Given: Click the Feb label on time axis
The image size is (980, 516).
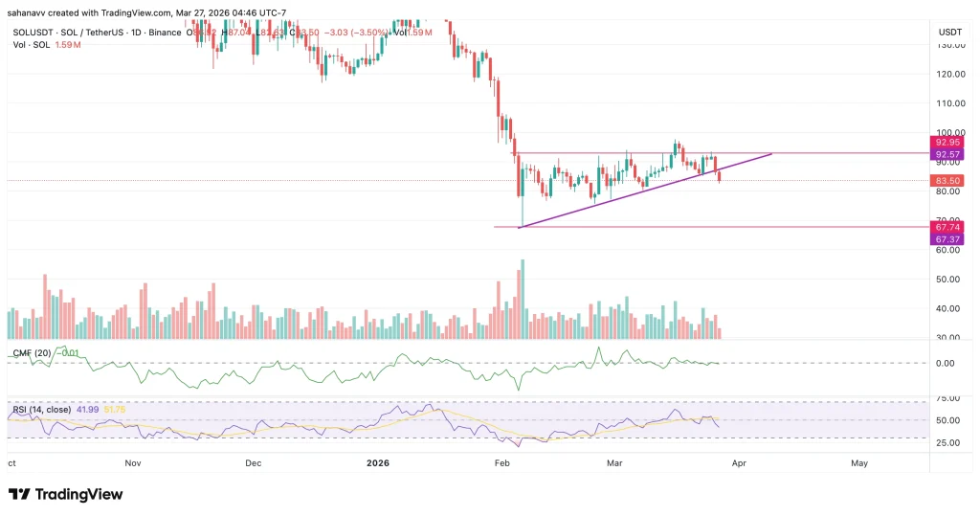Looking at the screenshot, I should 501,462.
